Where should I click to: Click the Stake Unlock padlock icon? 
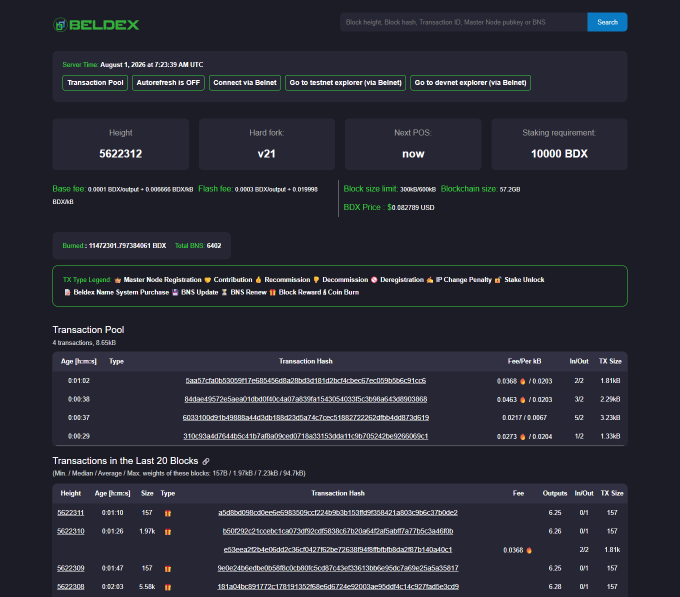498,280
